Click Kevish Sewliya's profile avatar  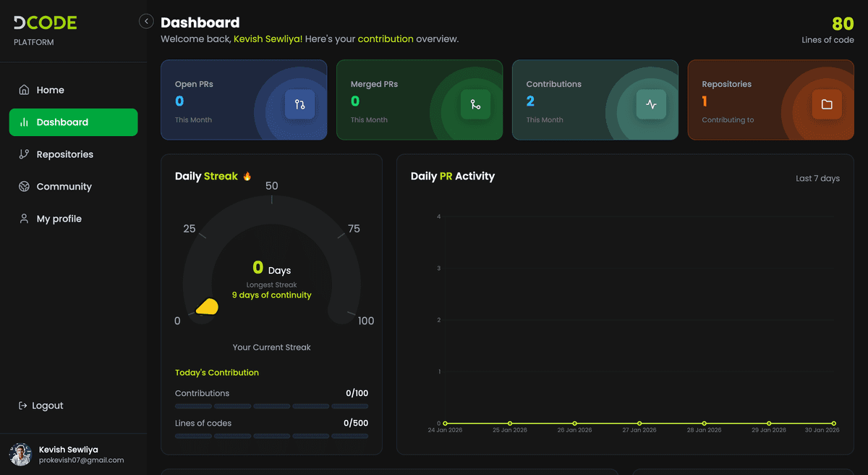(20, 454)
